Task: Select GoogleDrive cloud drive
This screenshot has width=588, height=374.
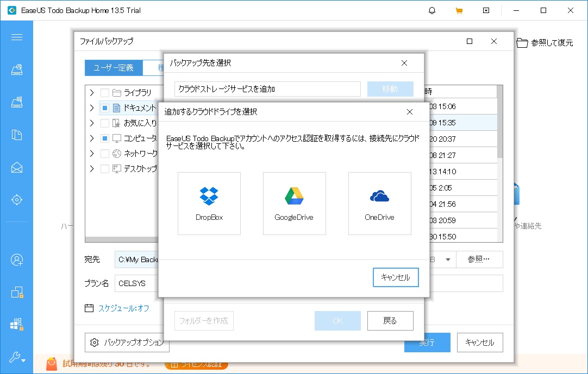Action: pyautogui.click(x=295, y=204)
